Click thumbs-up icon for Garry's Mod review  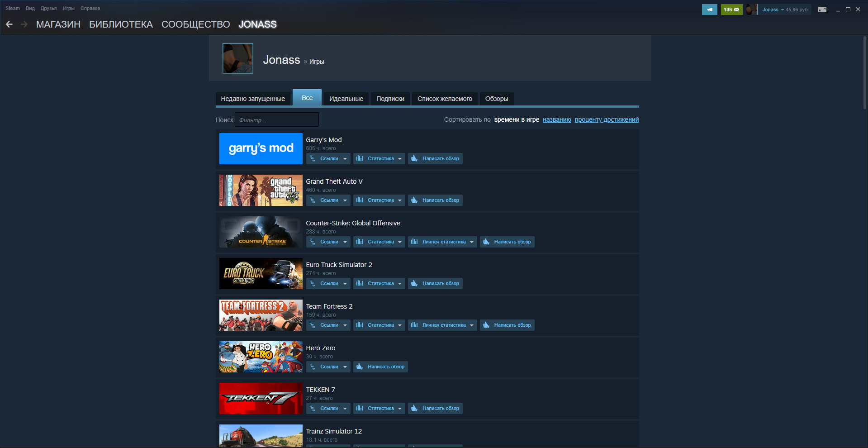[414, 158]
